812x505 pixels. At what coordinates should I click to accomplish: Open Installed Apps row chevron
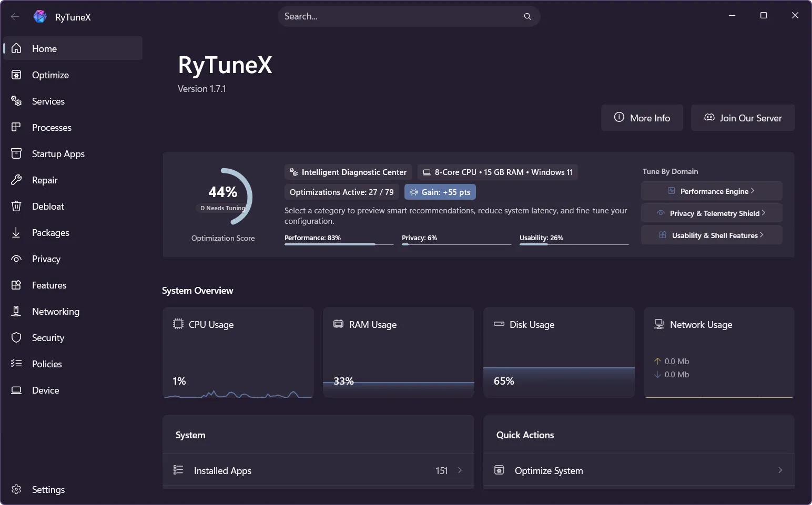[x=460, y=470]
